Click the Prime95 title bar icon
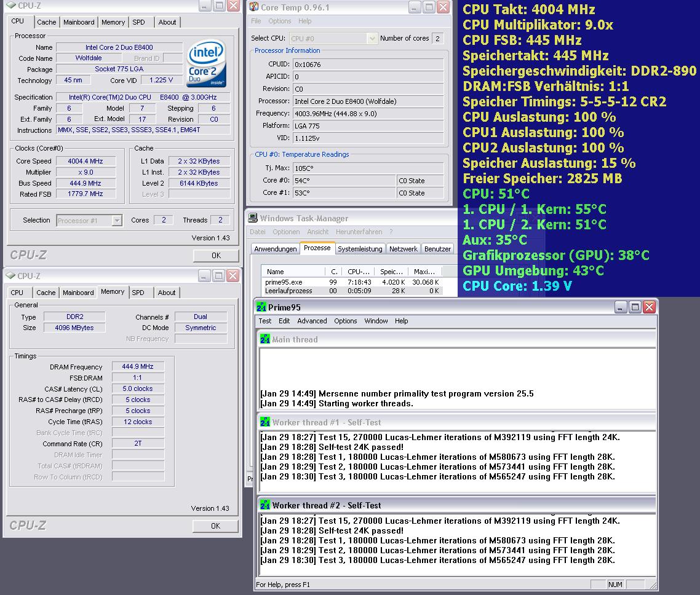The image size is (700, 595). click(261, 307)
